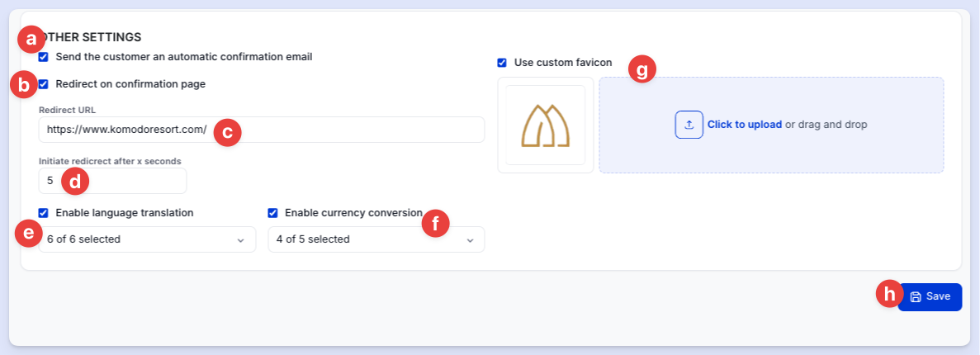980x355 pixels.
Task: Click 'Send the customer an automatic confirmation email' label
Action: click(x=184, y=57)
